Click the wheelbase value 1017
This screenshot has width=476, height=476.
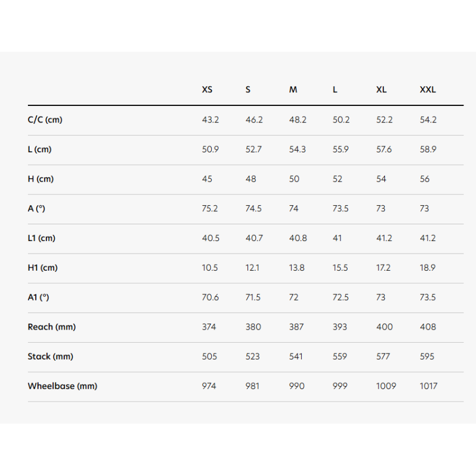tap(428, 386)
